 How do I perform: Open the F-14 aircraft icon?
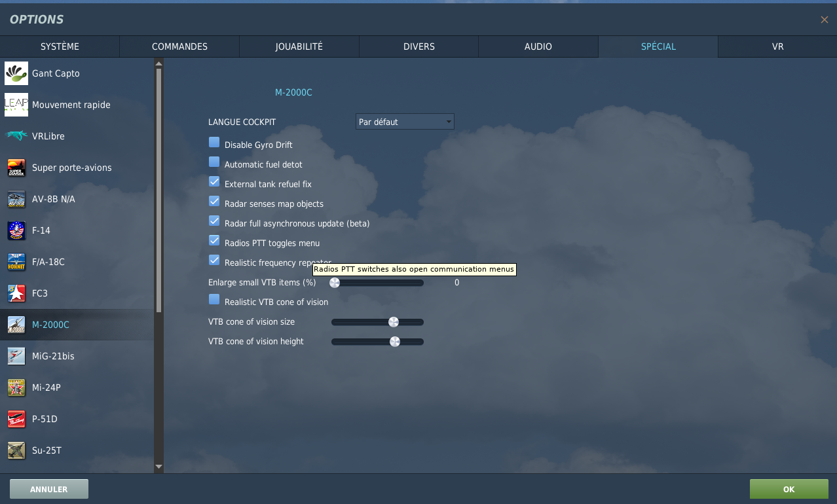pos(16,230)
